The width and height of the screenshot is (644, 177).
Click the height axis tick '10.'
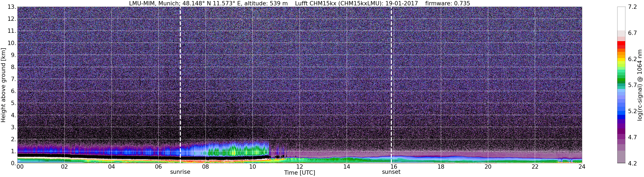pos(12,43)
